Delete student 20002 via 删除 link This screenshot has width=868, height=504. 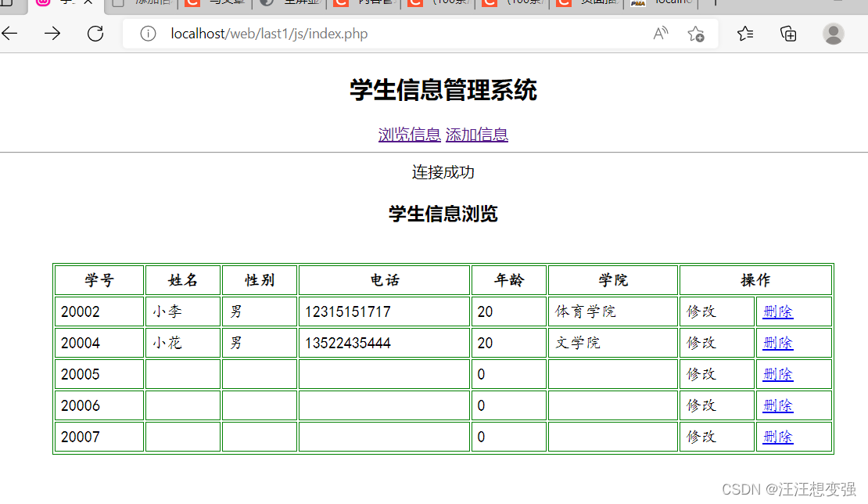pyautogui.click(x=778, y=311)
